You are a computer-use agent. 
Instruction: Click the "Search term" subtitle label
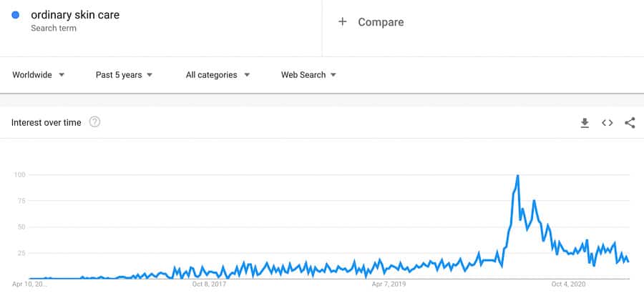(x=54, y=28)
